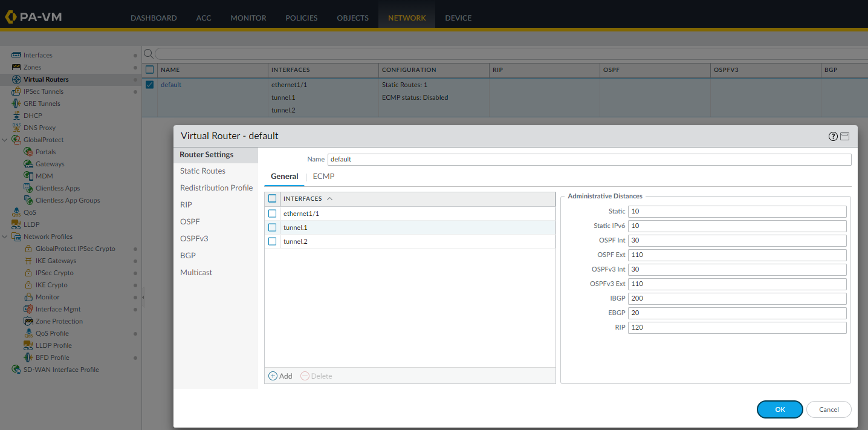Open the Static Routes section
Viewport: 868px width, 430px height.
[x=202, y=171]
